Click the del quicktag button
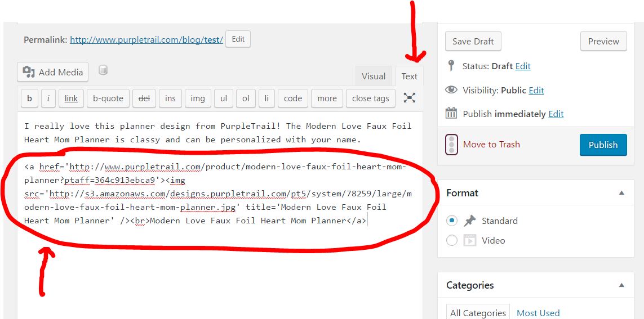 click(x=144, y=98)
